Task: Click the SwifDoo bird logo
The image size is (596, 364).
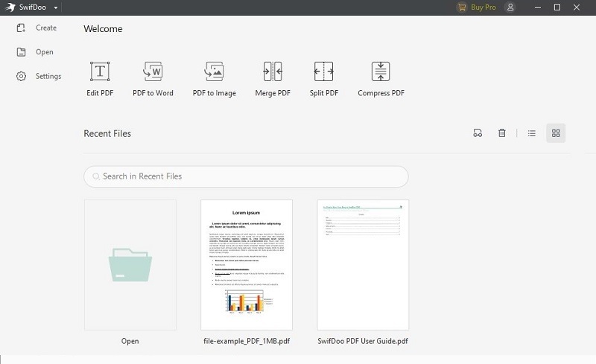Action: 10,7
